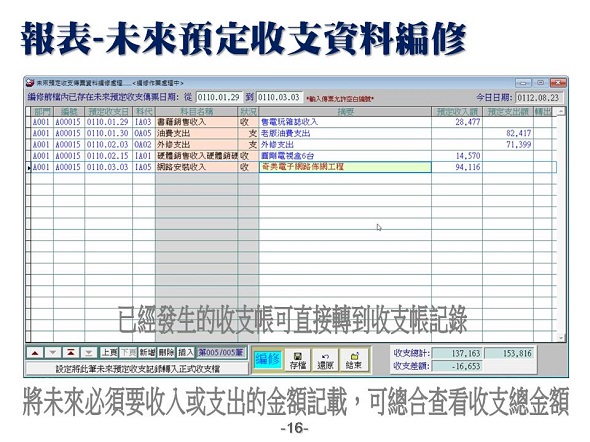This screenshot has height=442, width=590.
Task: Insert a record with 插入
Action: click(186, 353)
